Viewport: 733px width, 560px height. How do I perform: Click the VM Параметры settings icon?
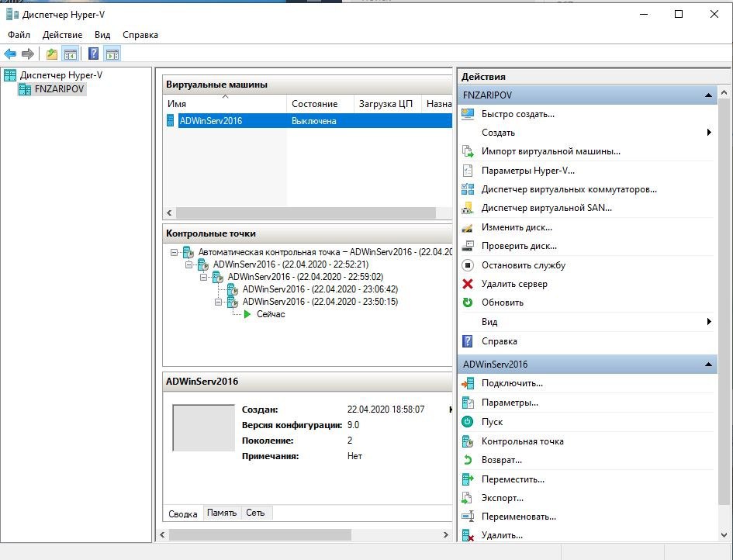[x=468, y=403]
